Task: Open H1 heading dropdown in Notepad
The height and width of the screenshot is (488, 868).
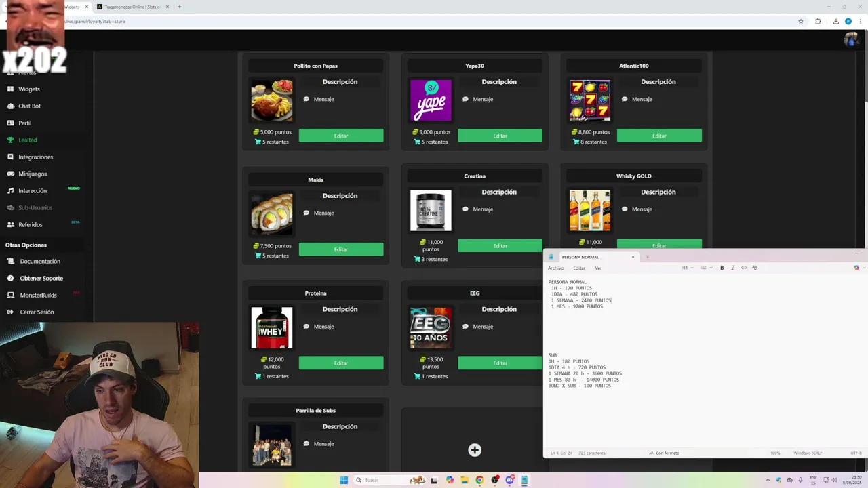Action: coord(688,268)
